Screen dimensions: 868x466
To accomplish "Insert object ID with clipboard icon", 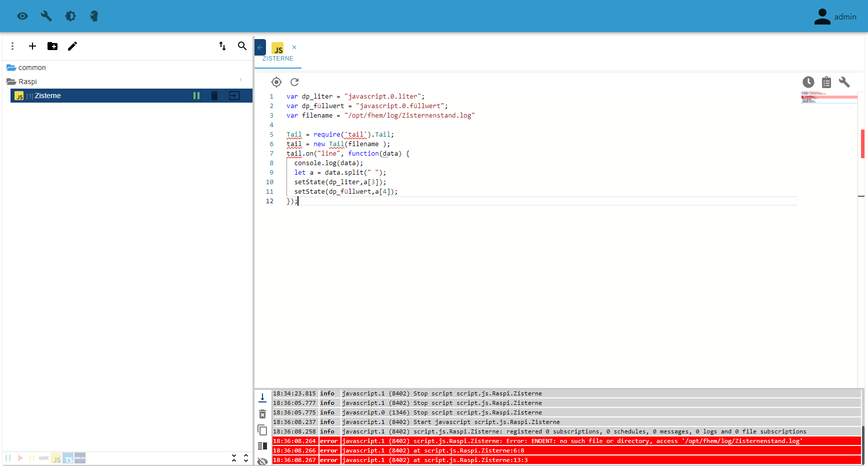I will click(x=826, y=82).
